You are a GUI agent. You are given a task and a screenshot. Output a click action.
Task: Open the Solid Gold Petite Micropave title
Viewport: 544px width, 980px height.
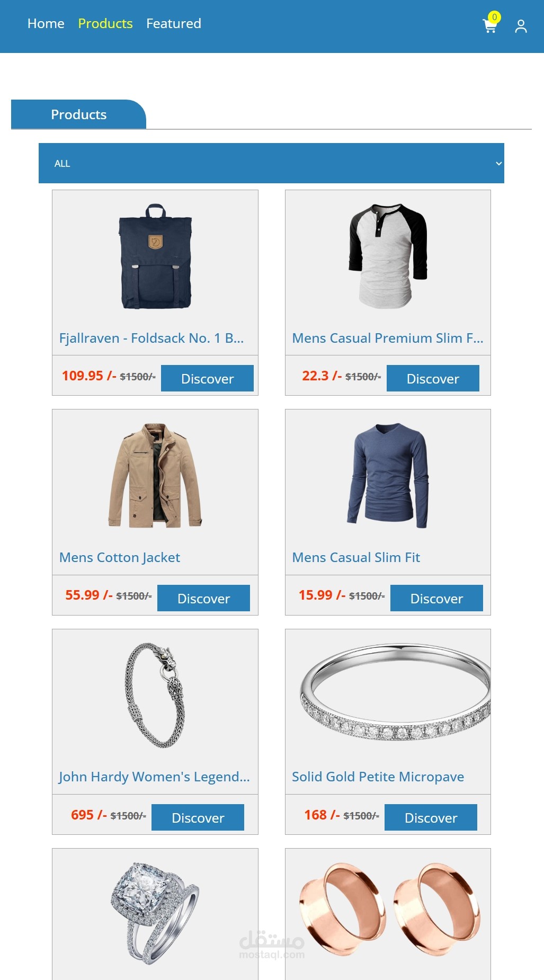point(378,777)
